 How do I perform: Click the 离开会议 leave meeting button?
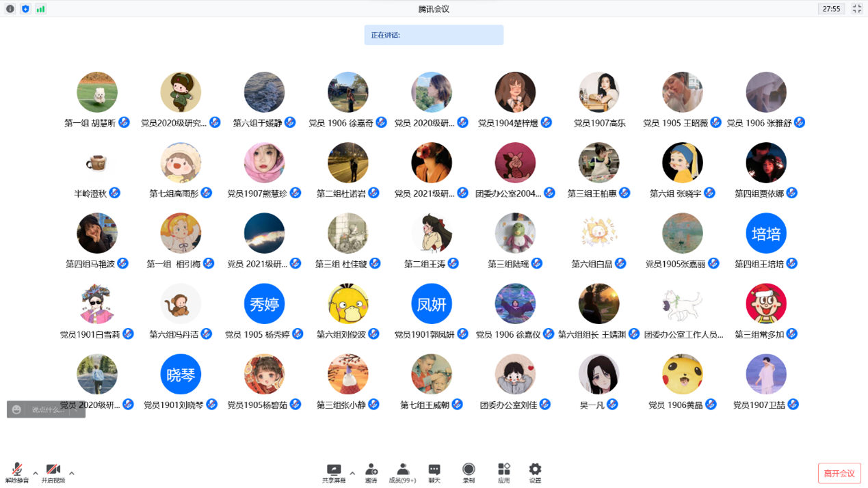[839, 474]
